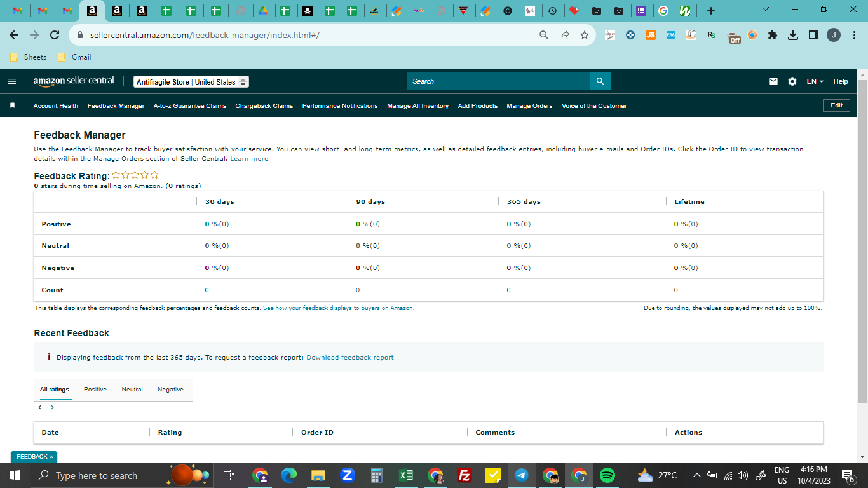Toggle the browser side panel
The height and width of the screenshot is (488, 868).
(813, 35)
